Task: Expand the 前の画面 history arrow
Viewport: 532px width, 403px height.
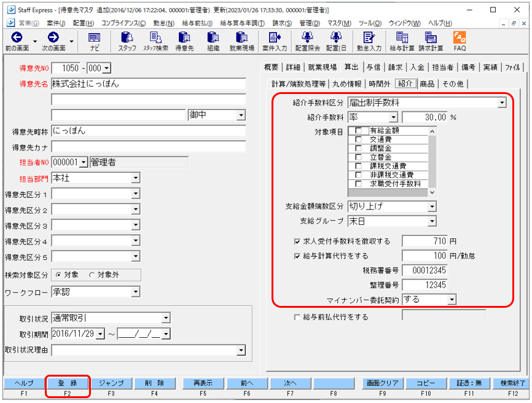Action: (35, 42)
